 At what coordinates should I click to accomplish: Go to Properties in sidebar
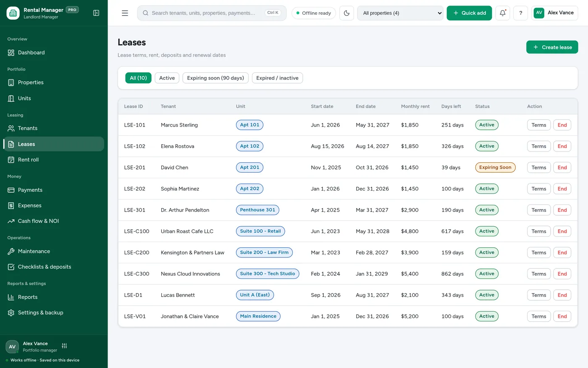point(54,82)
